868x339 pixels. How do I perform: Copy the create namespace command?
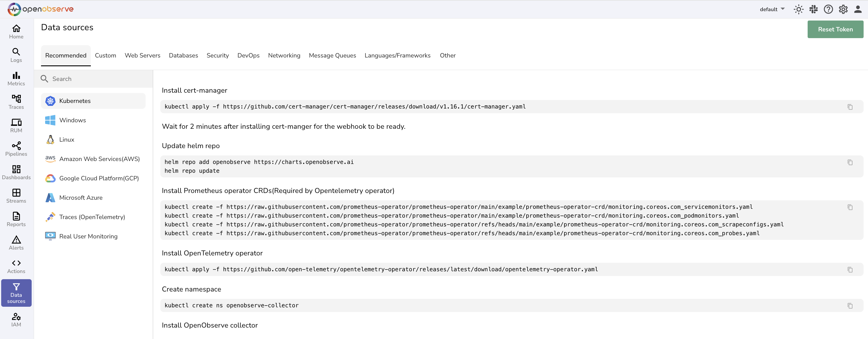coord(850,306)
